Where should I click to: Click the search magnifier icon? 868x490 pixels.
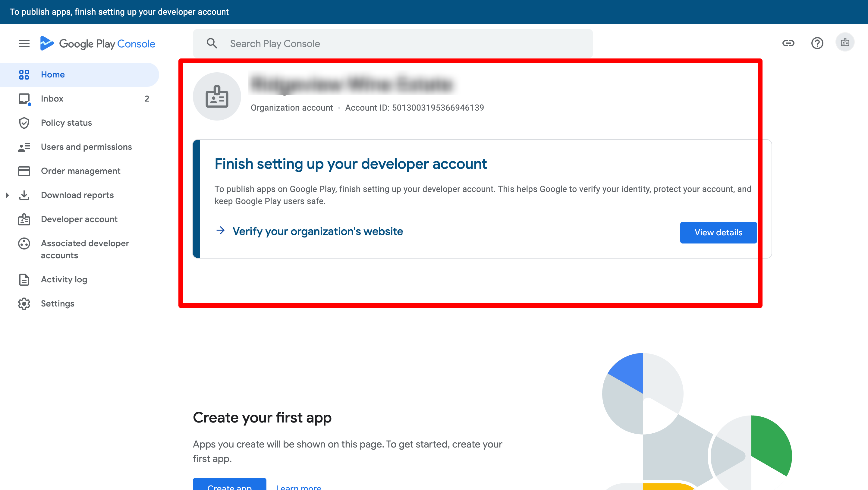pyautogui.click(x=212, y=43)
